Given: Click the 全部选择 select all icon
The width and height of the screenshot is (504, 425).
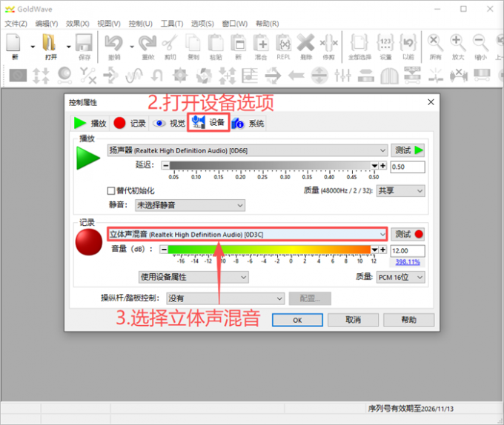Looking at the screenshot, I should tap(359, 43).
